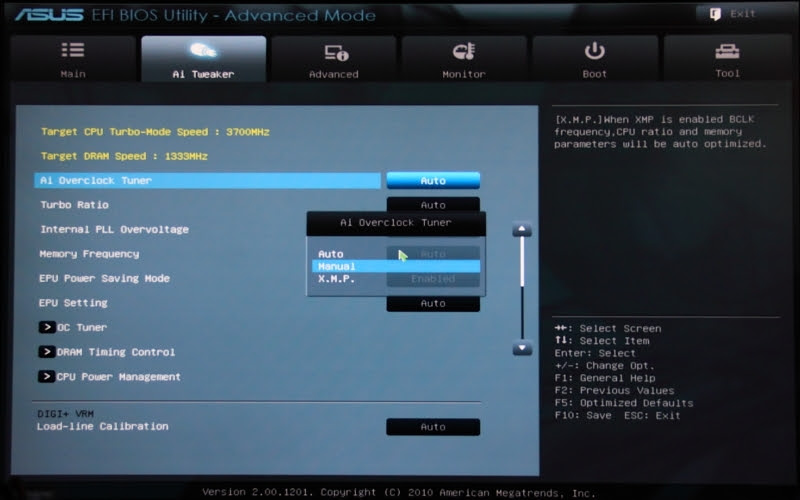Click Target DRAM Speed 1333MHz text
The image size is (800, 500).
click(124, 156)
